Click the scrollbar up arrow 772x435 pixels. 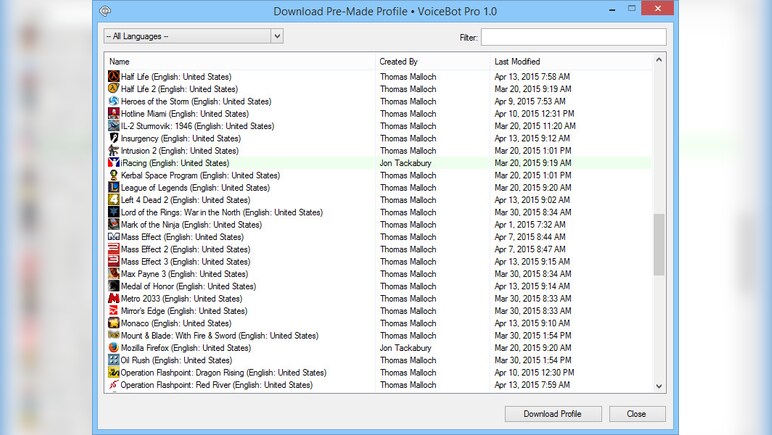[659, 60]
